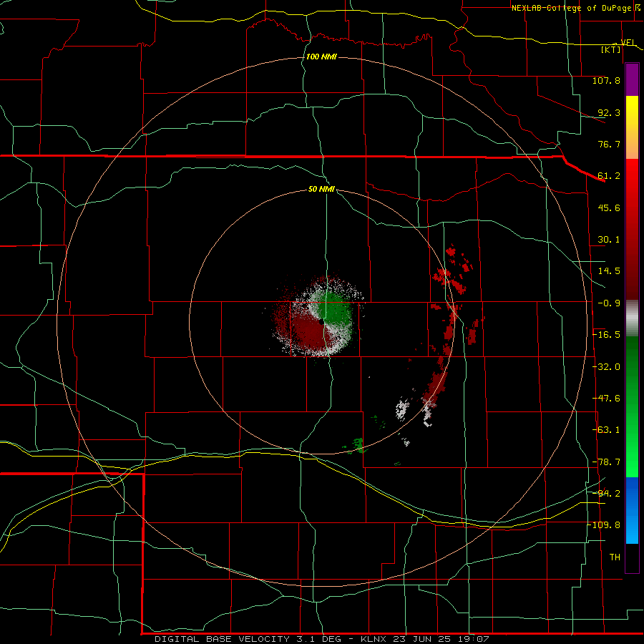The image size is (644, 644).
Task: Click the 61.2 scale value
Action: point(609,176)
